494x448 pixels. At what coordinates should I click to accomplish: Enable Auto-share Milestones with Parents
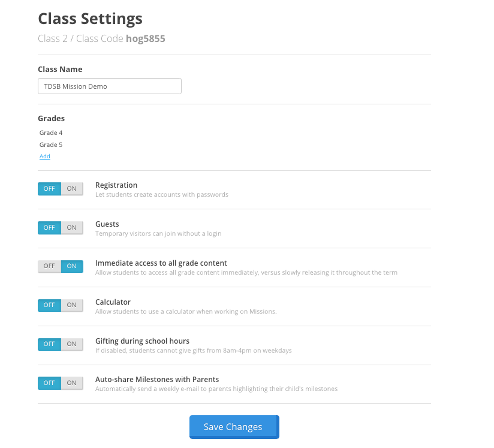pos(71,383)
